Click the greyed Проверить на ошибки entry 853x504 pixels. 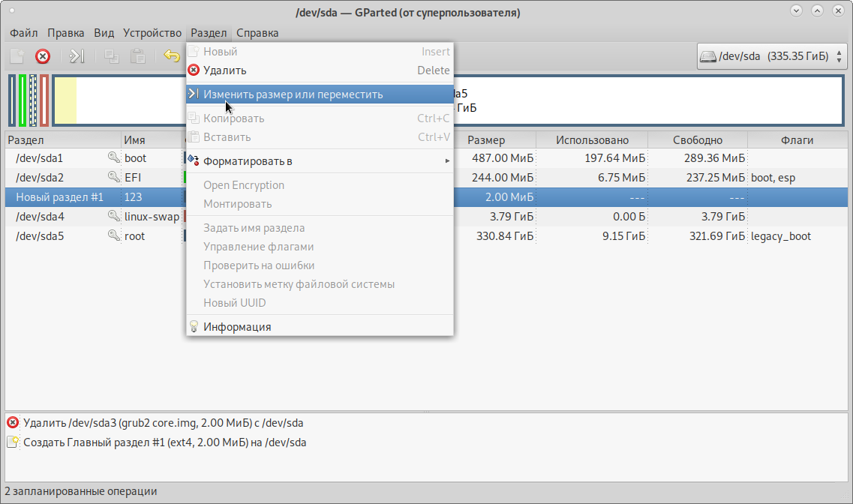(x=320, y=265)
